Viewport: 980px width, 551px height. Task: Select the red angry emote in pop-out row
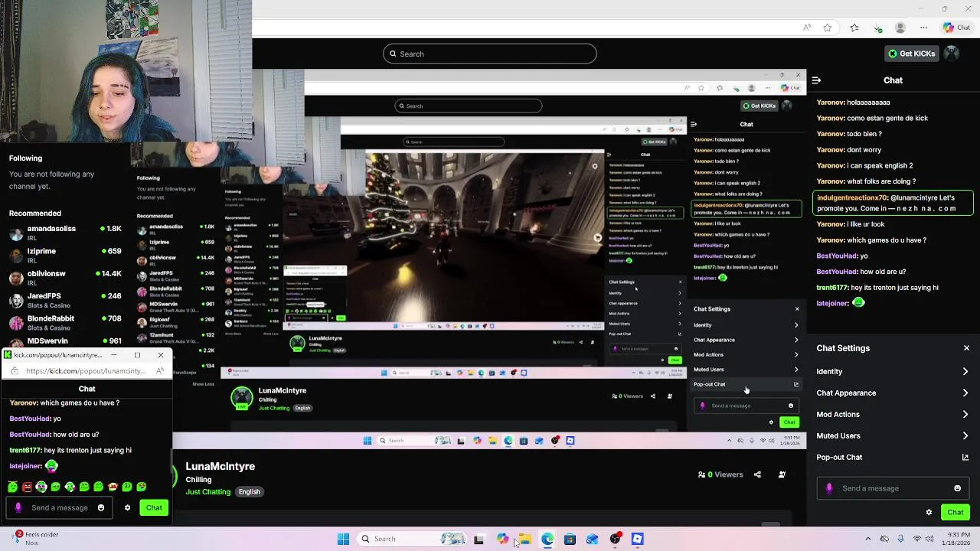pos(27,487)
